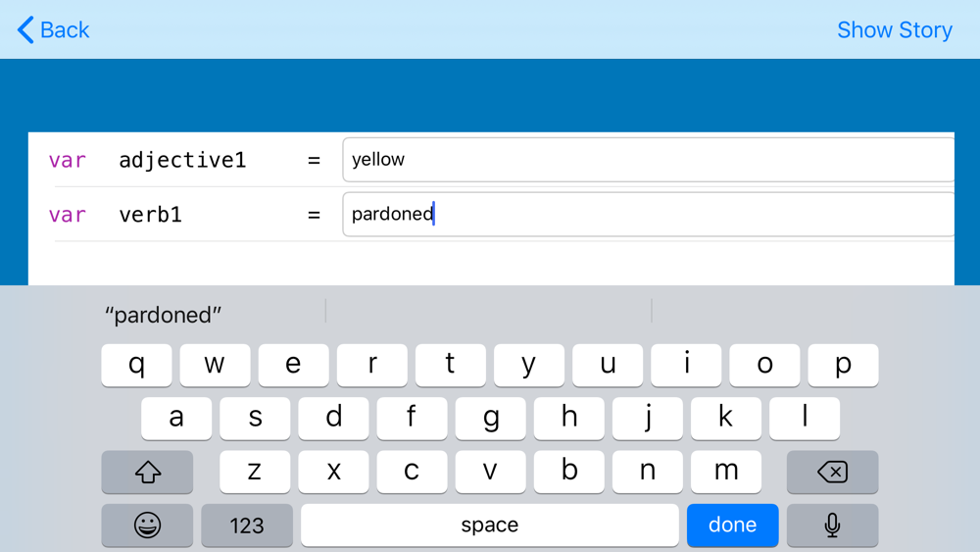Hit the letter a key
Viewport: 980px width, 552px height.
coord(176,418)
